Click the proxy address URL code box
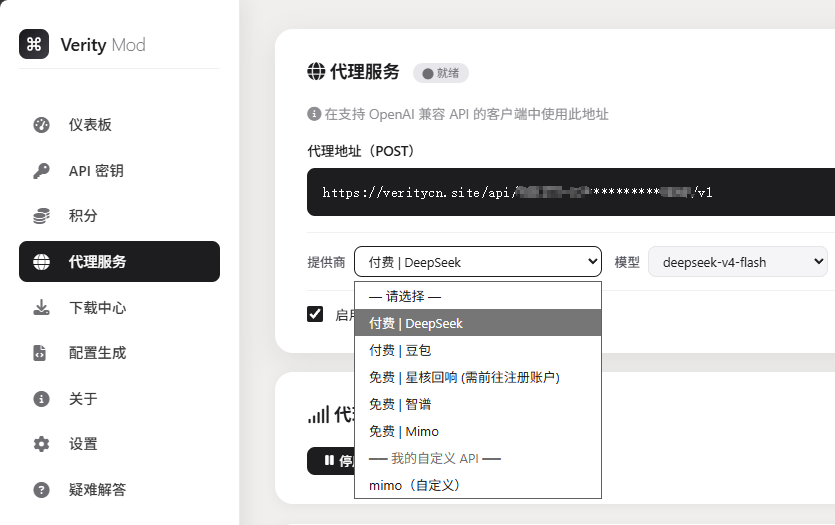This screenshot has height=525, width=835. 571,192
